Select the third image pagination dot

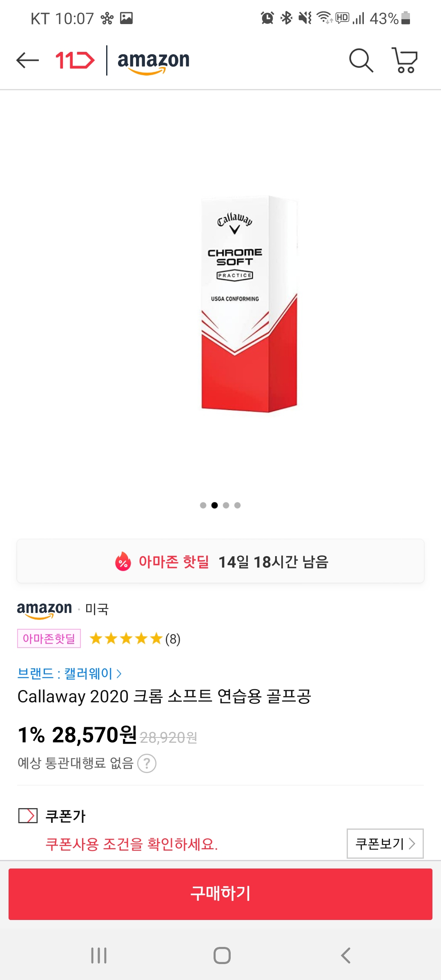pyautogui.click(x=226, y=505)
